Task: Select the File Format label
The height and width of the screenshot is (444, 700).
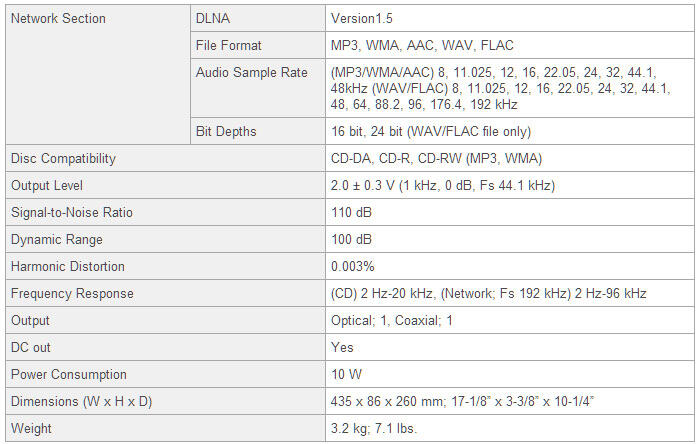Action: [x=229, y=46]
